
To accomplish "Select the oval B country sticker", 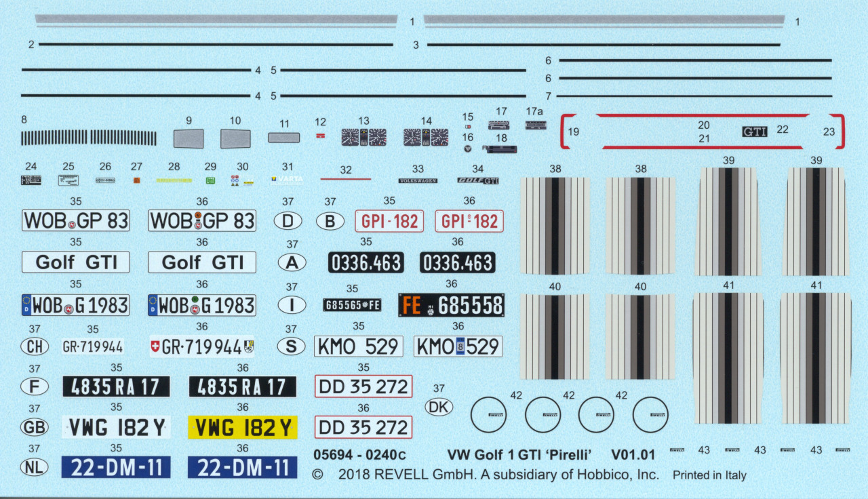I will pos(330,220).
